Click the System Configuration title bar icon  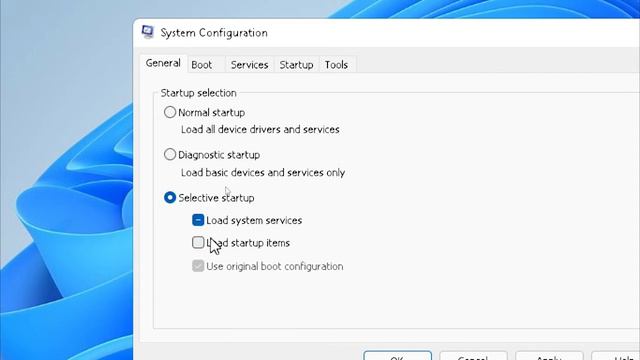point(147,32)
